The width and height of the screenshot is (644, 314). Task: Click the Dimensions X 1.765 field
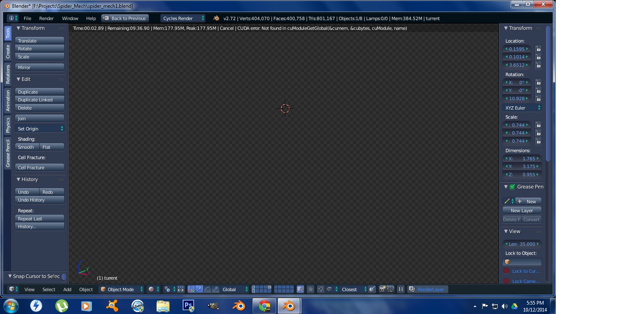tap(522, 159)
